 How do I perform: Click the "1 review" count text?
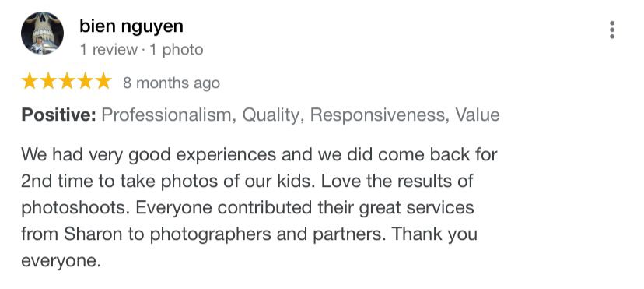point(108,50)
